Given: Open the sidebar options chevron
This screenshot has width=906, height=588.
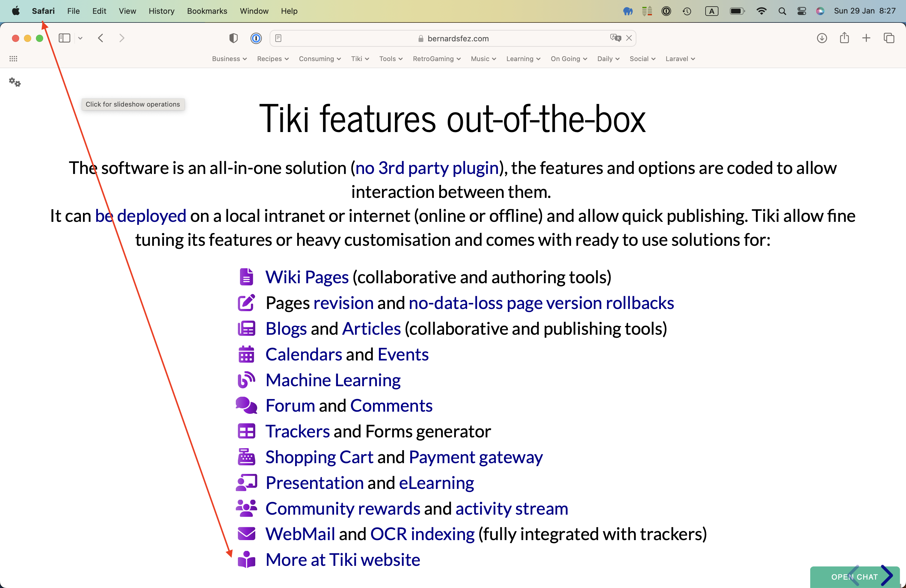Looking at the screenshot, I should pos(80,38).
